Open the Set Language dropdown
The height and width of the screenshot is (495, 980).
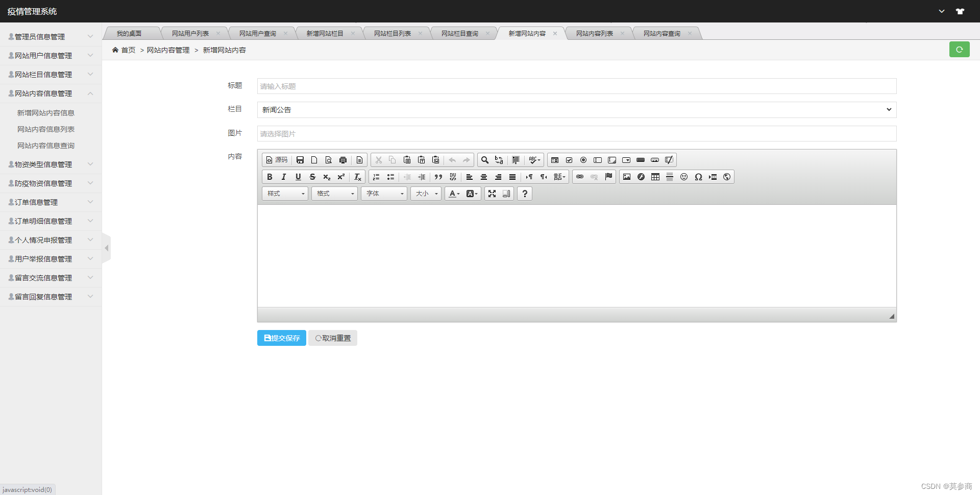tap(559, 177)
